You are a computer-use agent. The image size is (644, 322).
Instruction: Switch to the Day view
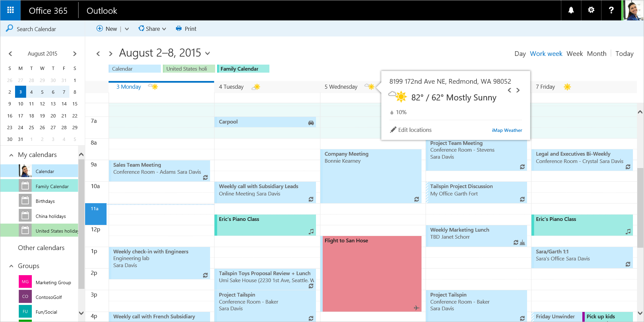point(520,54)
